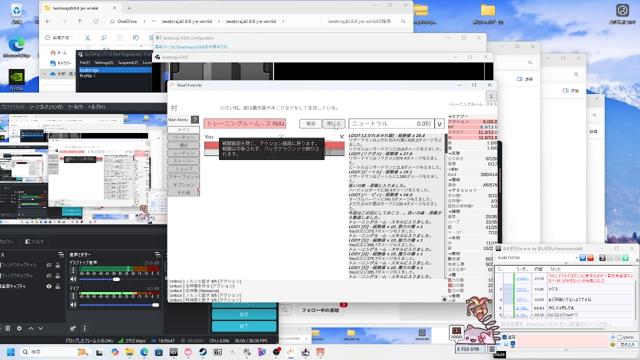640x360 pixels.
Task: Select the Party item in the game side menu
Action: pos(184,137)
